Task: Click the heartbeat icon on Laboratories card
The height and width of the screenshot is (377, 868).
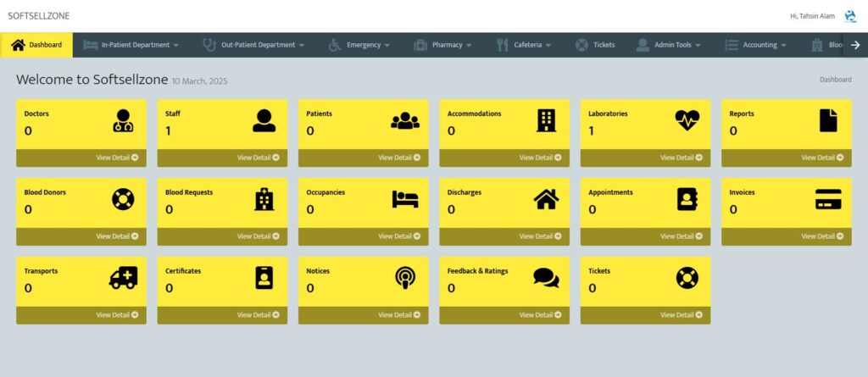Action: (x=687, y=121)
